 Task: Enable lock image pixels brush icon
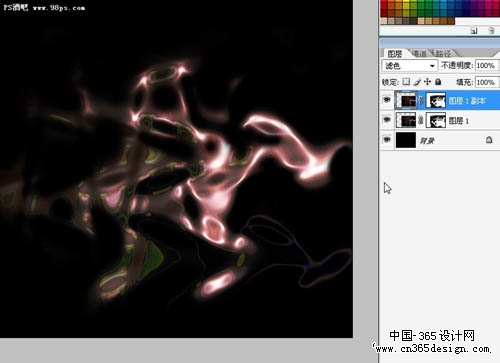coord(417,82)
